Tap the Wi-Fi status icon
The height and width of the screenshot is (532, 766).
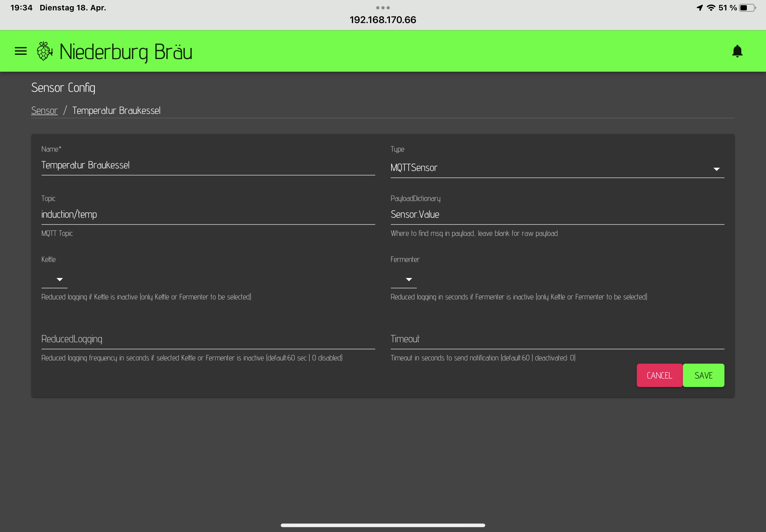coord(711,8)
